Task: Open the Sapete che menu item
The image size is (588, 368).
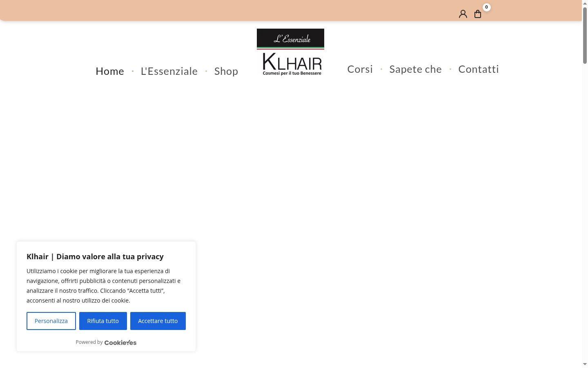Action: click(x=415, y=69)
